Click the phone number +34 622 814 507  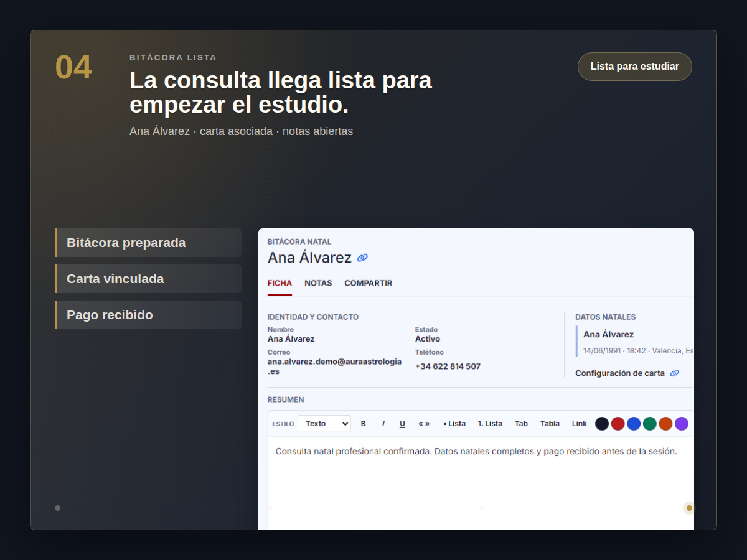click(448, 366)
